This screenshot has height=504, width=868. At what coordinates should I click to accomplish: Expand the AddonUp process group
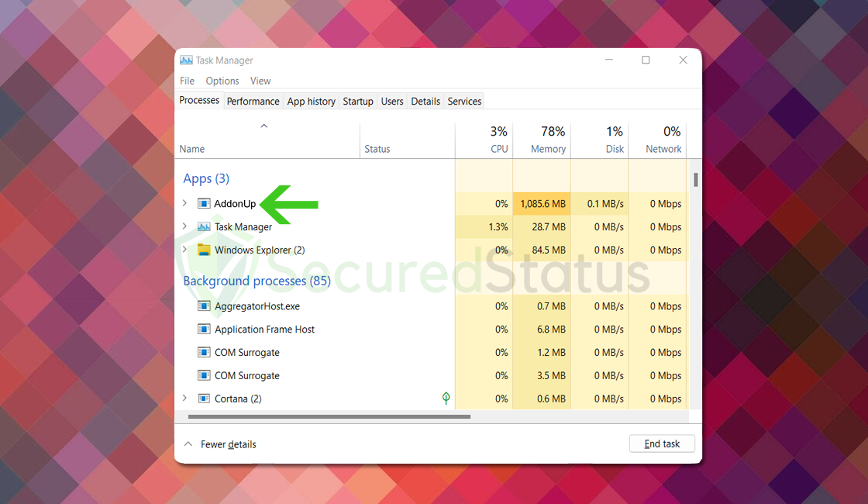[185, 203]
